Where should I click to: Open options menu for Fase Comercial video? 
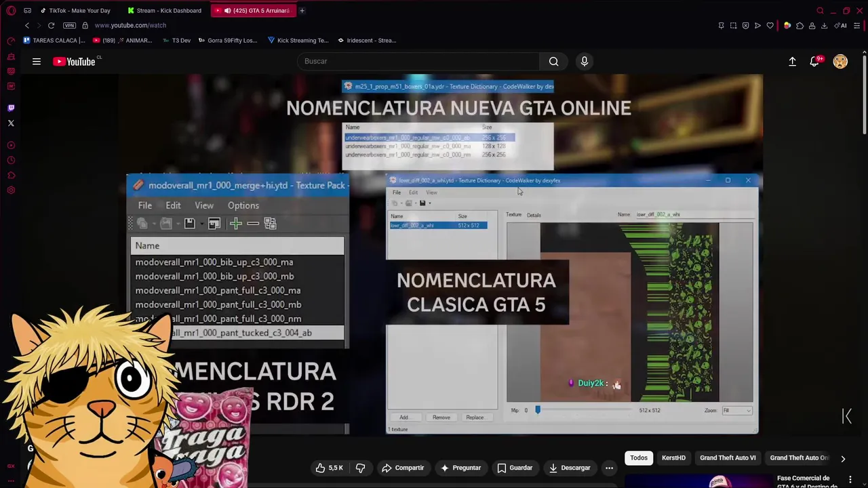coord(850,480)
